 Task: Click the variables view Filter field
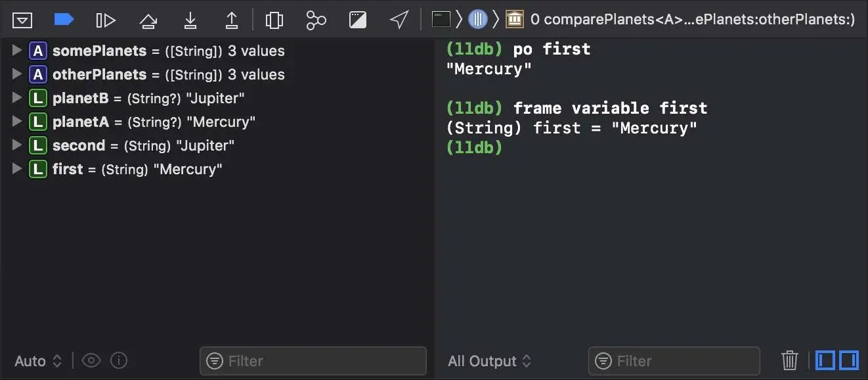(x=313, y=361)
